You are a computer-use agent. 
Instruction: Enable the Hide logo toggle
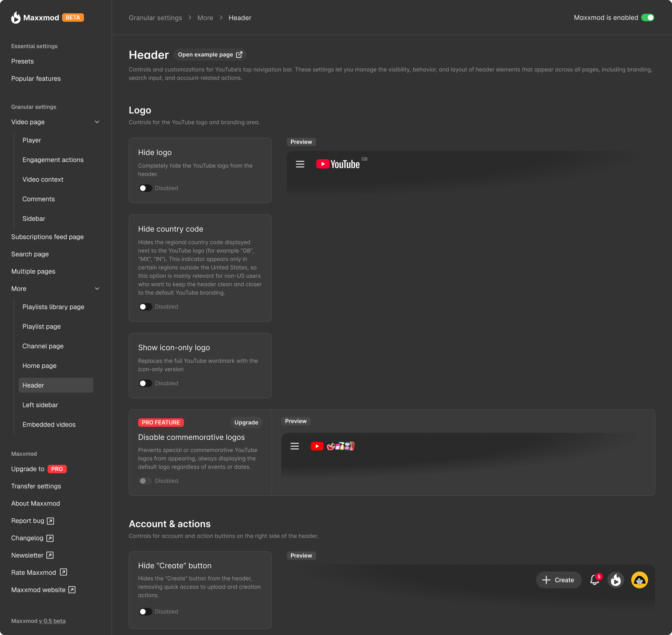pos(145,188)
